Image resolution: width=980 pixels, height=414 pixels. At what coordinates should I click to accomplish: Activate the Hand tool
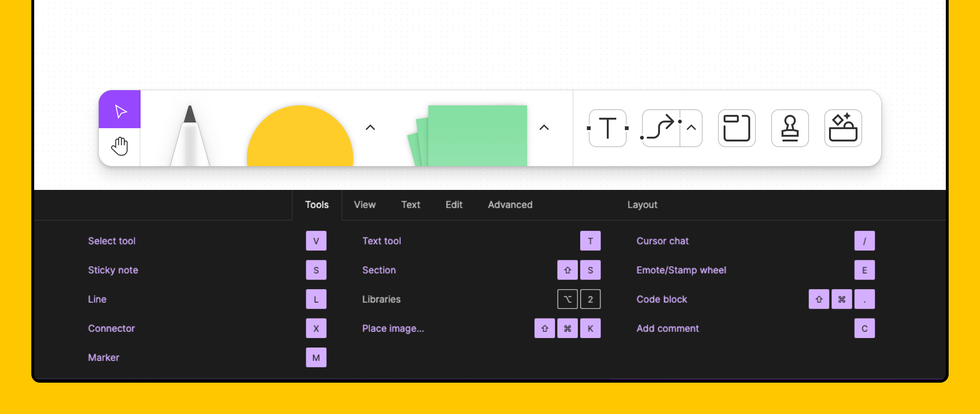coord(120,147)
